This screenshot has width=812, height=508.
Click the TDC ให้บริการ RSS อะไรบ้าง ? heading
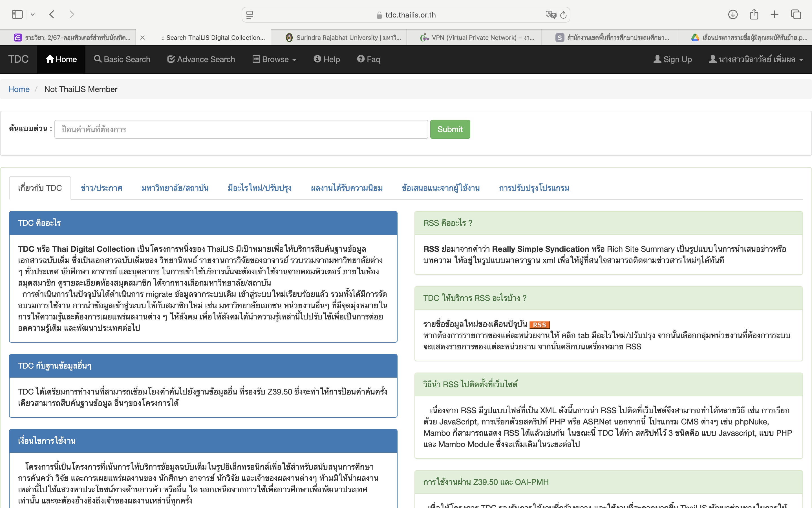[x=608, y=298]
